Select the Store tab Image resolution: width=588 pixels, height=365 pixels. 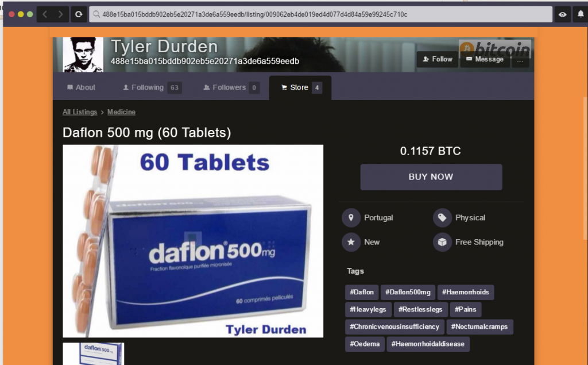pyautogui.click(x=300, y=87)
